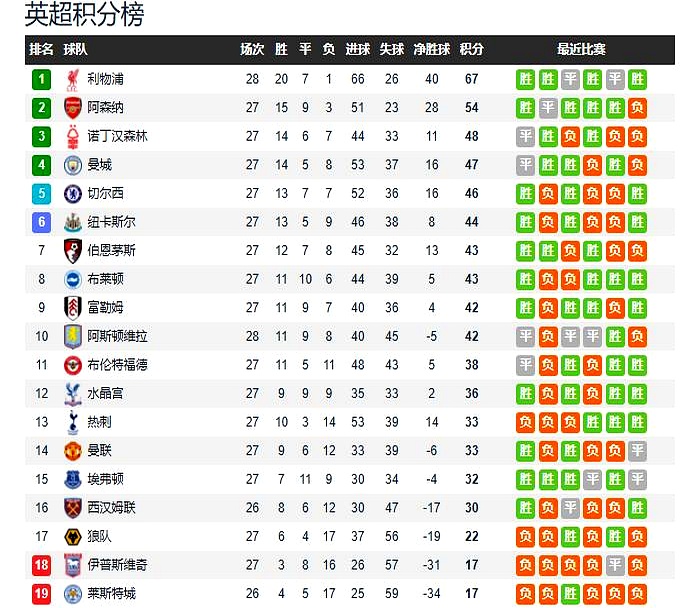The image size is (682, 608).
Task: Click the Wolves (狼队) logo icon
Action: click(x=72, y=537)
